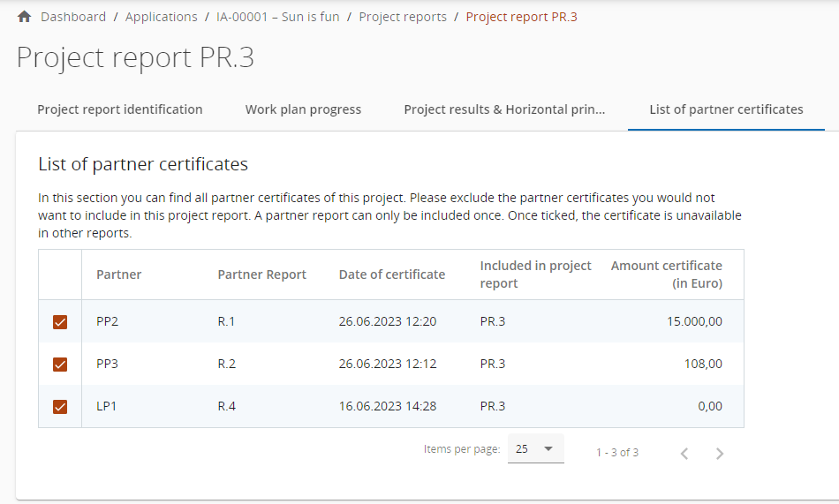Viewport: 839px width, 504px height.
Task: Toggle the PP3 partner certificate checkbox
Action: (x=60, y=365)
